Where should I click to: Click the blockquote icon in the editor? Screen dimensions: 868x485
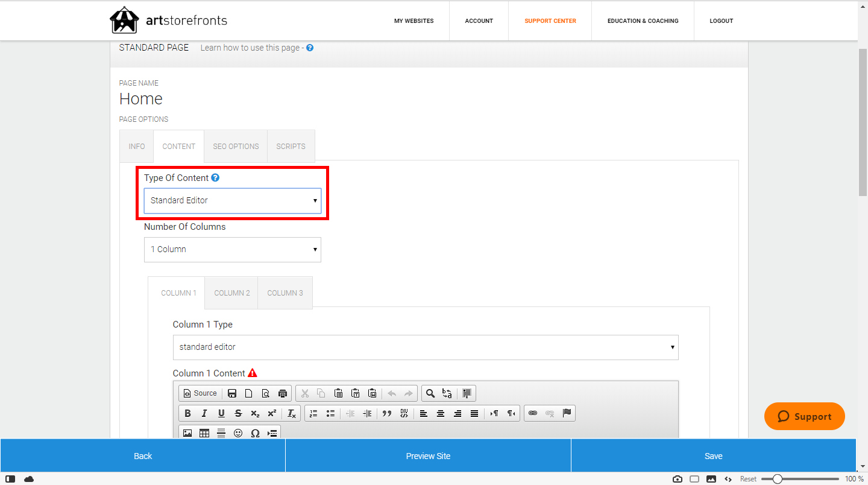pos(387,413)
